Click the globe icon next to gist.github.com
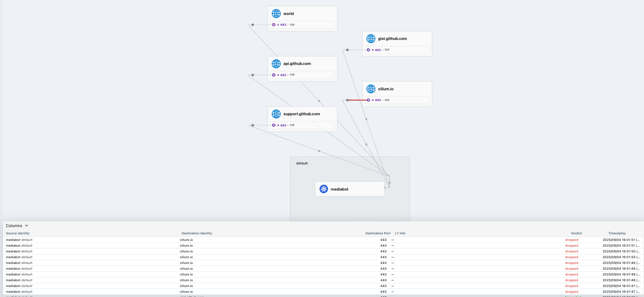The height and width of the screenshot is (297, 644). coord(371,38)
